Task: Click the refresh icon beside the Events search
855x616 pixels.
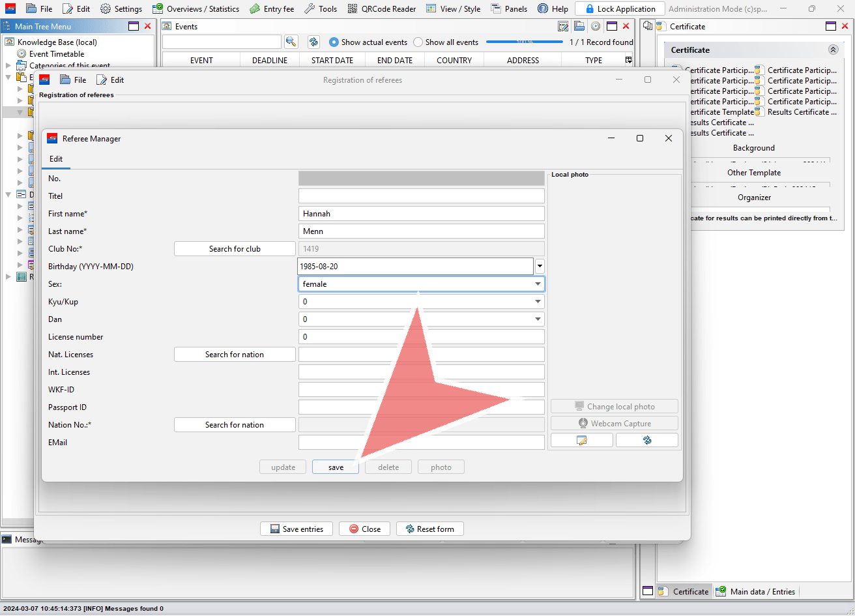Action: pos(313,42)
